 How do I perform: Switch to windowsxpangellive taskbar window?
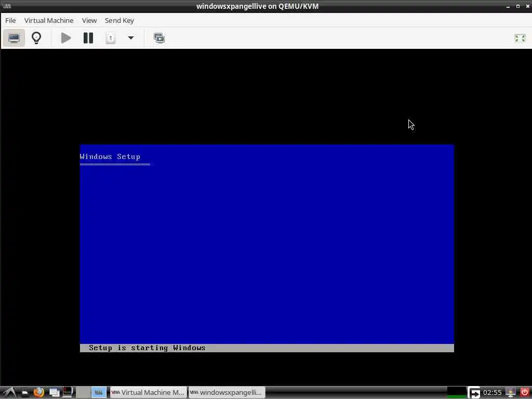pos(227,393)
